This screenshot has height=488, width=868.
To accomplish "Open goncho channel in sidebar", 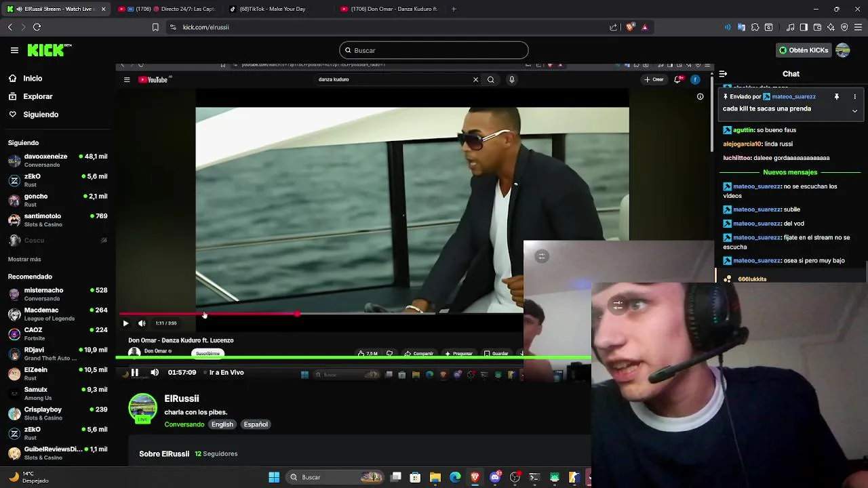I will (58, 200).
